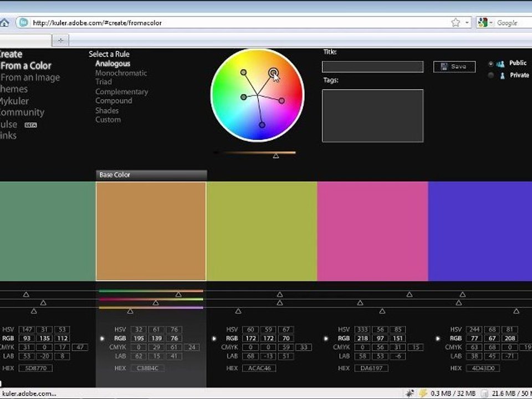This screenshot has width=532, height=399.
Task: Click the lightning bolt status bar icon
Action: 423,393
